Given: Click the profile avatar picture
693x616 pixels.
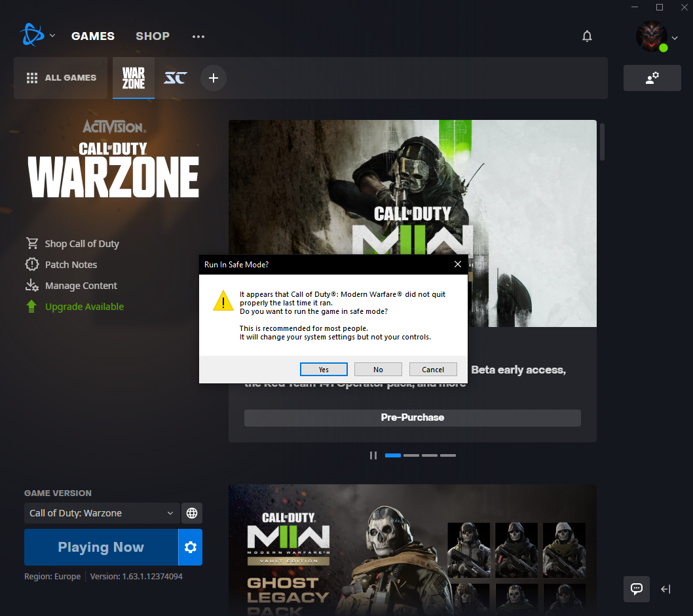Looking at the screenshot, I should (652, 36).
